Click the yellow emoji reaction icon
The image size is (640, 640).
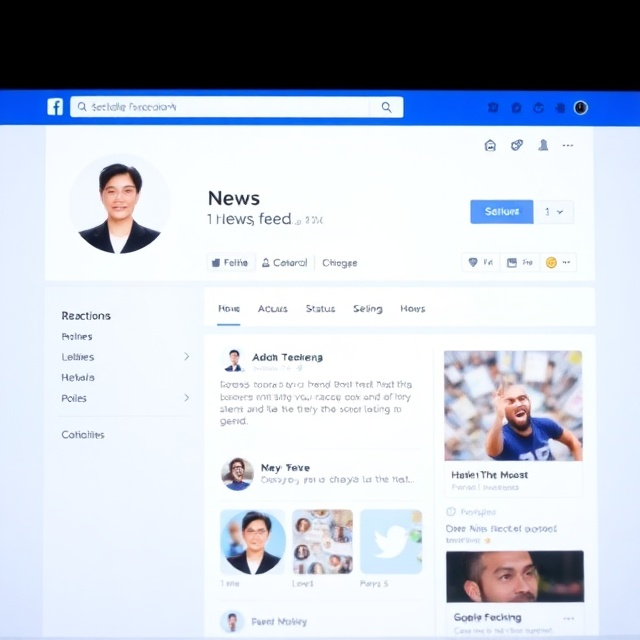550,263
